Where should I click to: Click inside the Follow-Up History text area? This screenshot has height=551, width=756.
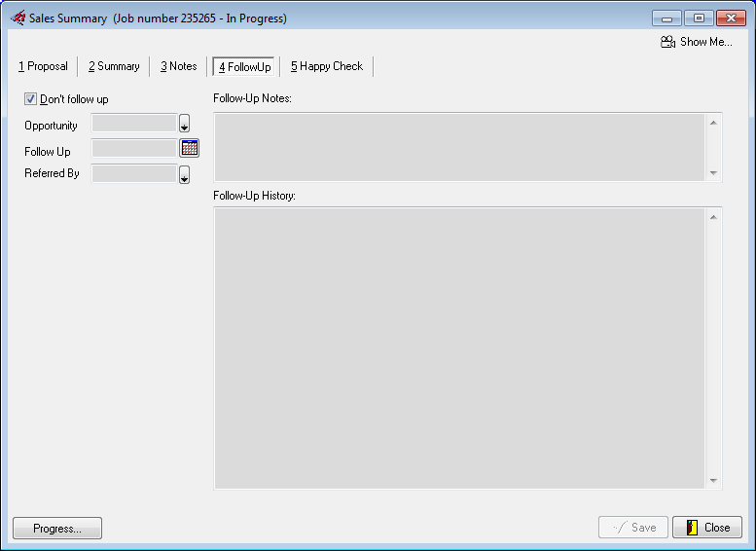coord(459,349)
